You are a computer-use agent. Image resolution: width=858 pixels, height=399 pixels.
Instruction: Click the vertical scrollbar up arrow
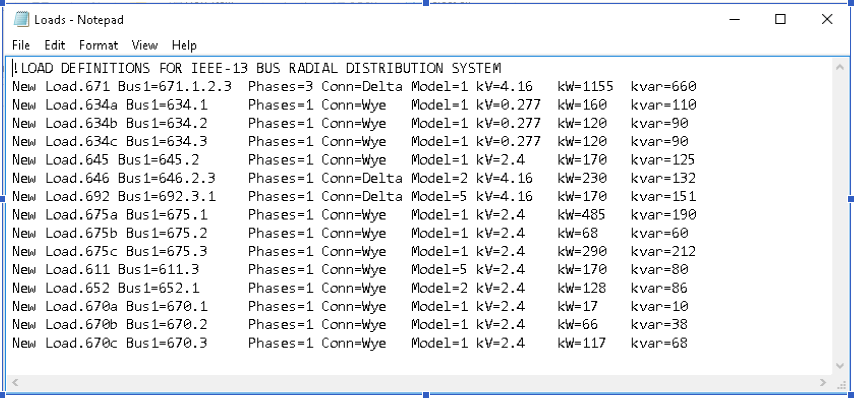point(840,67)
